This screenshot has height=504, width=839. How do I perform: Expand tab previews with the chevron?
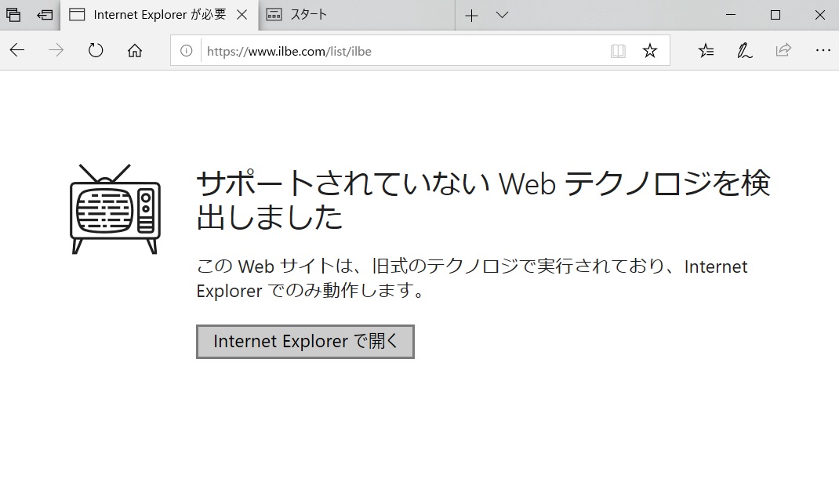tap(503, 15)
